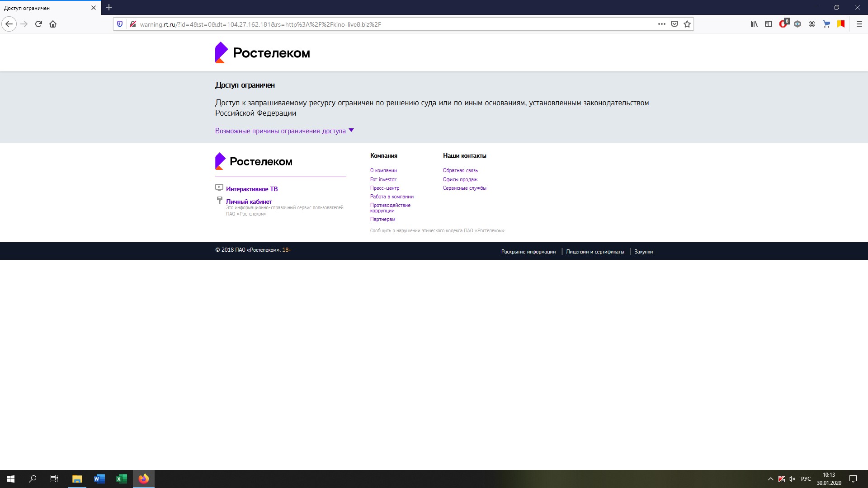Open the Firefox home page

click(x=53, y=24)
